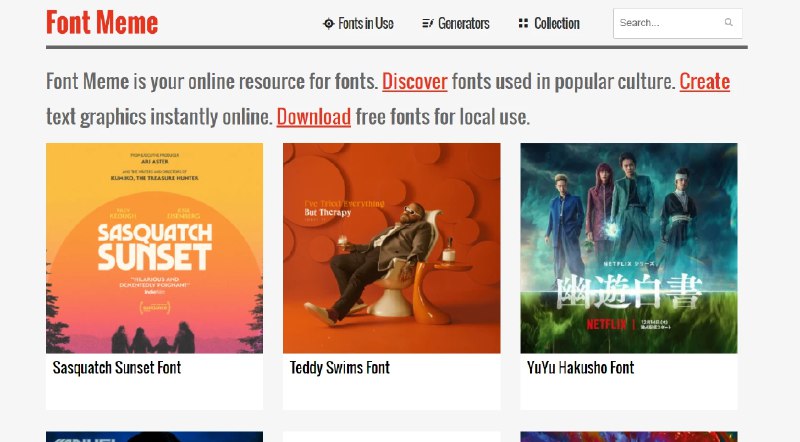Open the Teddy Swims album cover image
800x442 pixels.
(391, 248)
